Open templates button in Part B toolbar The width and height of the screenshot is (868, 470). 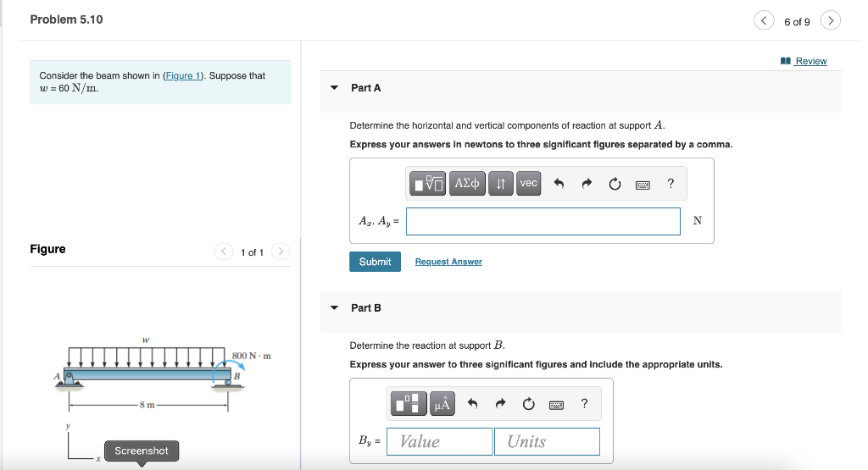click(x=409, y=403)
